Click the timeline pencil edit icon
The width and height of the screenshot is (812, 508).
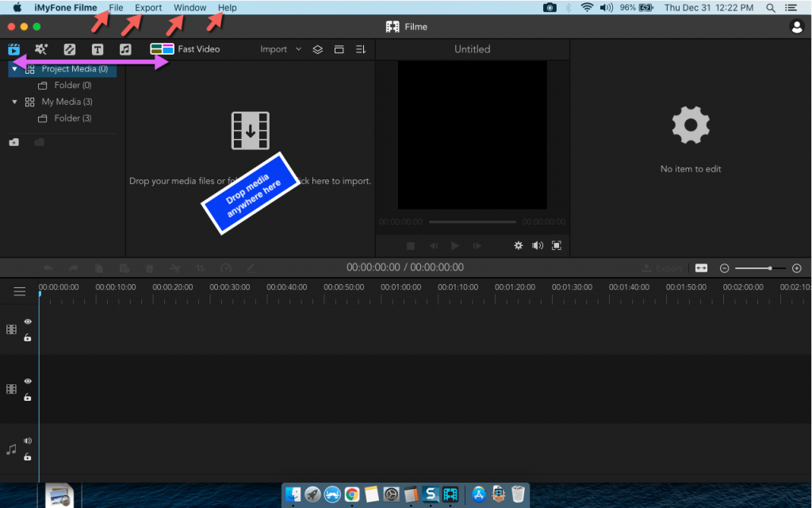pyautogui.click(x=251, y=268)
